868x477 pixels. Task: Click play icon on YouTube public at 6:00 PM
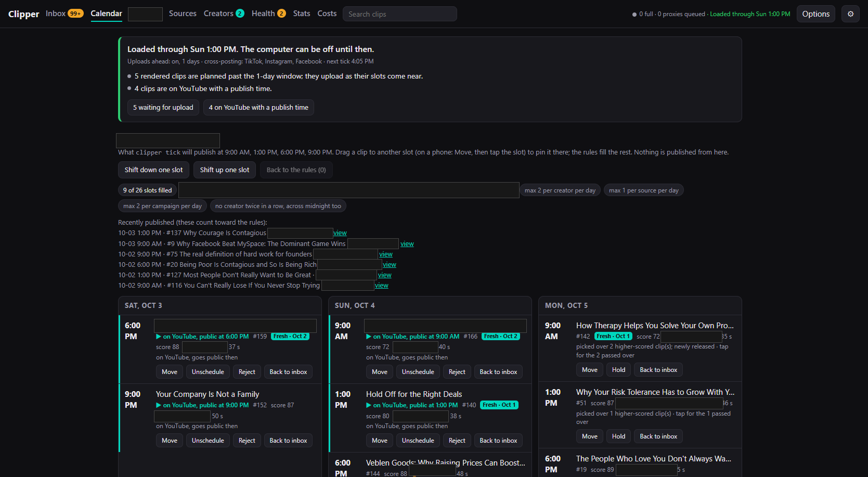point(159,337)
